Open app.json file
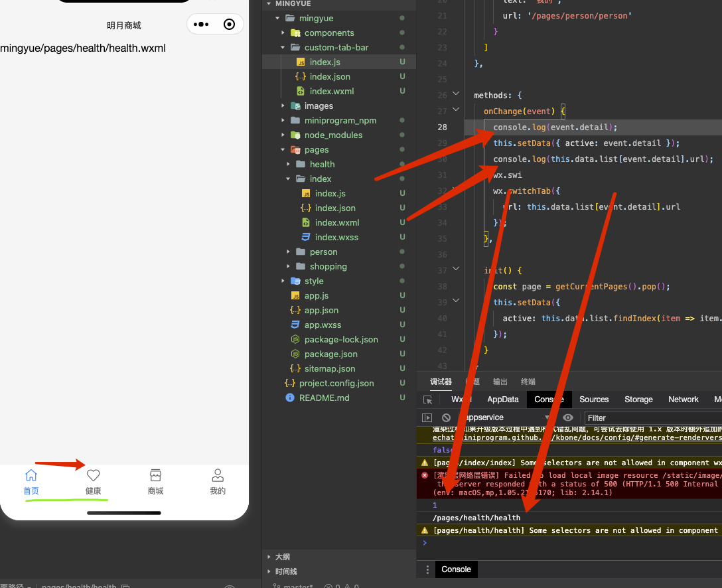722x588 pixels. tap(321, 310)
